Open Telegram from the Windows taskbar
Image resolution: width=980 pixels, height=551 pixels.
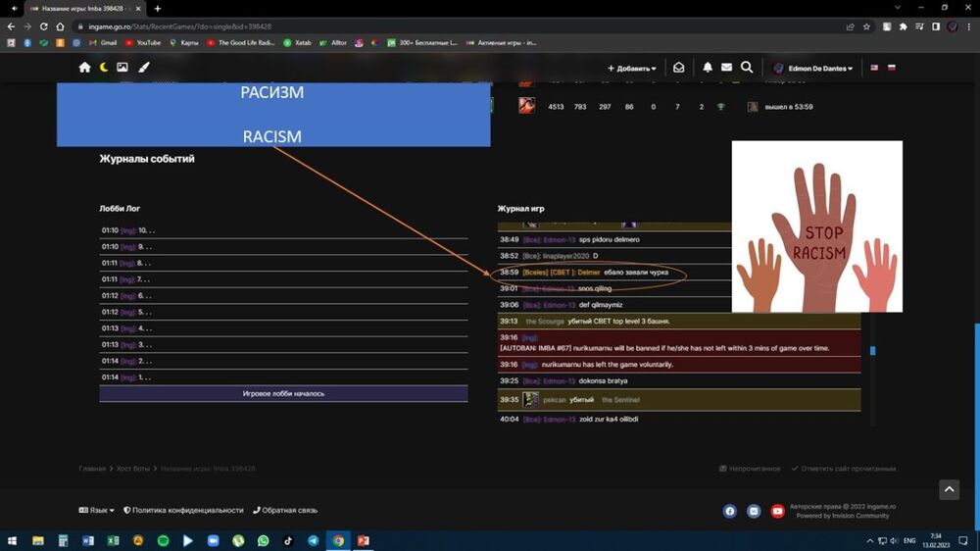click(313, 540)
